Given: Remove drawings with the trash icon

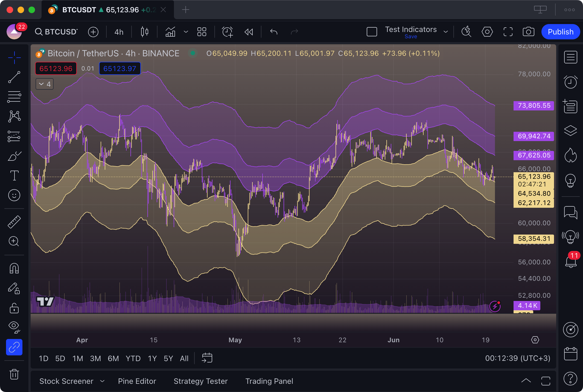Looking at the screenshot, I should click(x=14, y=374).
